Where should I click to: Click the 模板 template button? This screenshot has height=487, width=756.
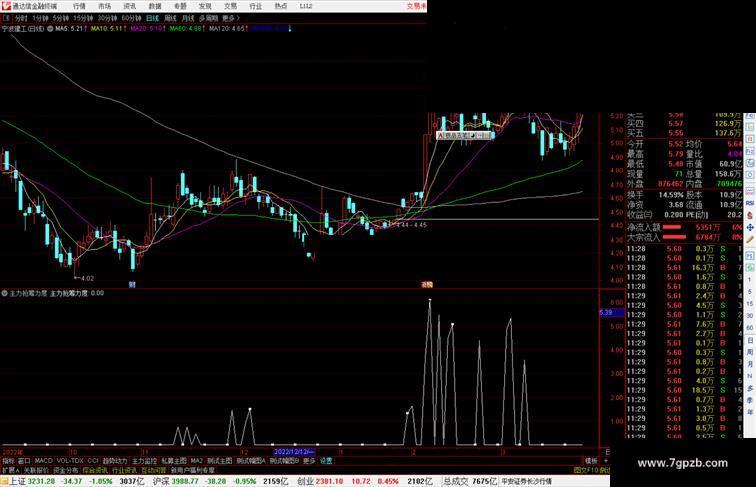[x=591, y=461]
